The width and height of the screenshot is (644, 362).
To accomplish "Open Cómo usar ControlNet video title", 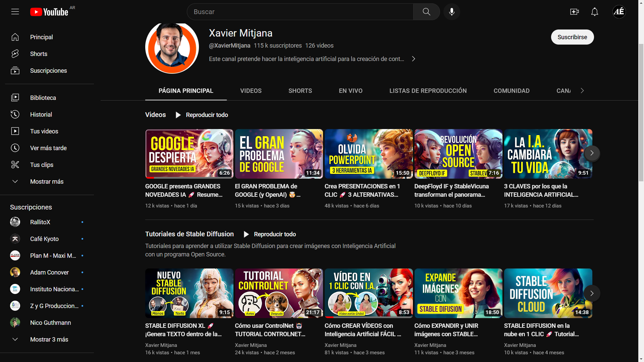I will pos(270,330).
